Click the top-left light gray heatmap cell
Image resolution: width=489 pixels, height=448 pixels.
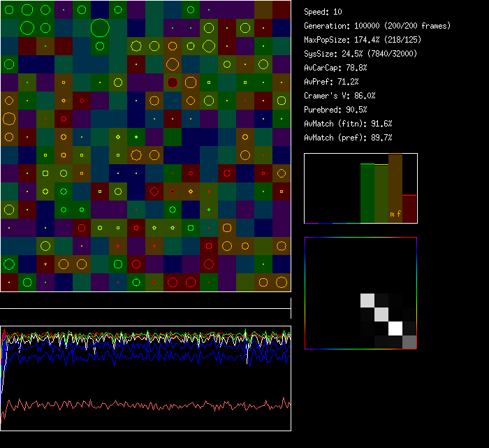click(367, 301)
